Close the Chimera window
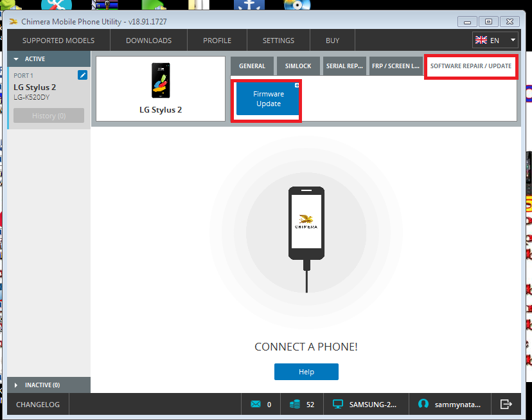 tap(510, 21)
